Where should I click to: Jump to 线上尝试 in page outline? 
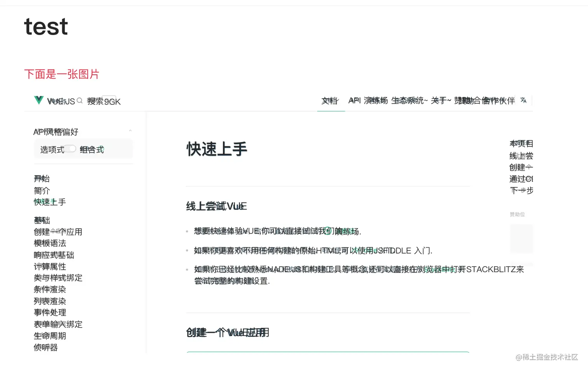pyautogui.click(x=521, y=156)
